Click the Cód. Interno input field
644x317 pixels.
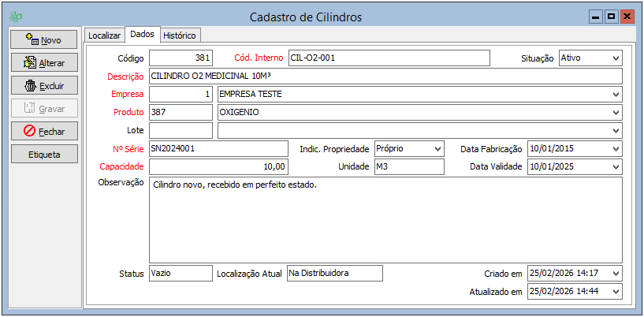click(389, 58)
